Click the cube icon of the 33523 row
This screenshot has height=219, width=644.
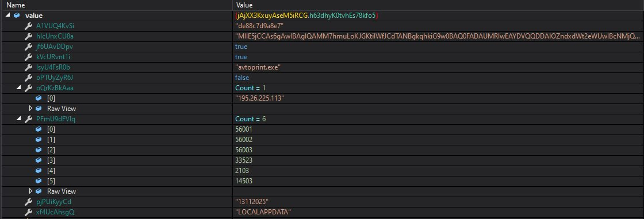tap(39, 160)
